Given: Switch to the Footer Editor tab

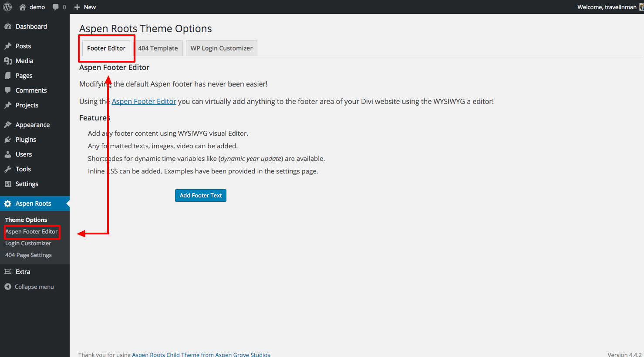Looking at the screenshot, I should tap(106, 48).
